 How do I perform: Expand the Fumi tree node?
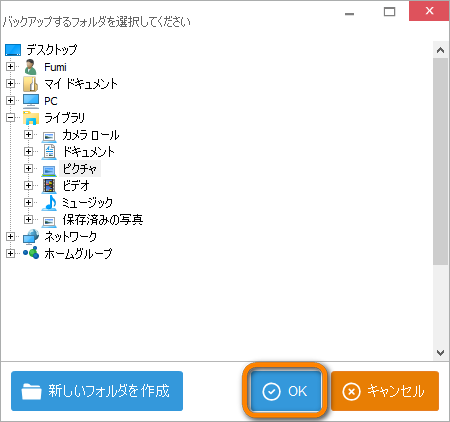click(10, 67)
